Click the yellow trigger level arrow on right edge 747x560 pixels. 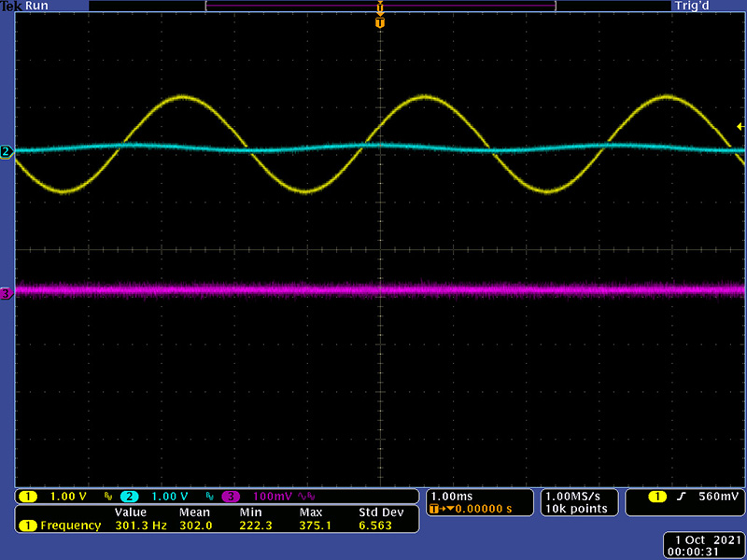(x=740, y=125)
